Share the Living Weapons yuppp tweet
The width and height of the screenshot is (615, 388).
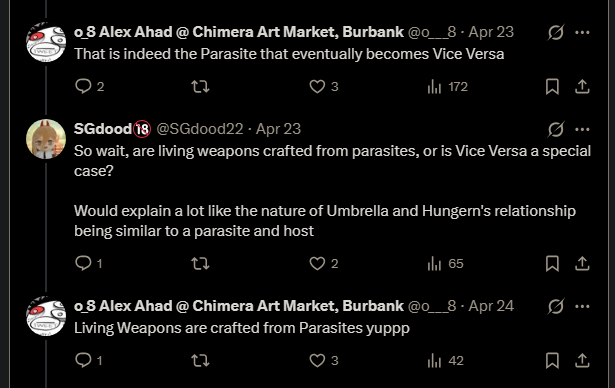pyautogui.click(x=582, y=360)
